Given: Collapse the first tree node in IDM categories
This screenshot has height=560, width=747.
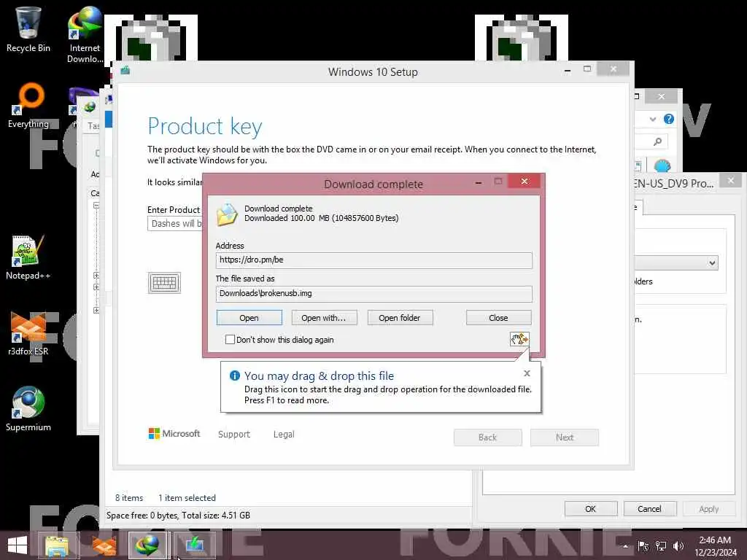Looking at the screenshot, I should [x=96, y=206].
